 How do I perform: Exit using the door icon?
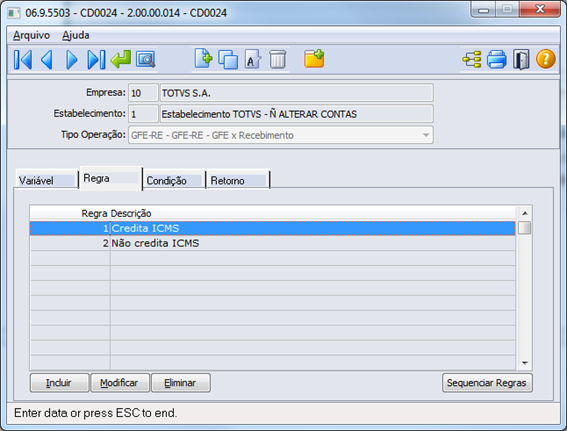pyautogui.click(x=521, y=60)
